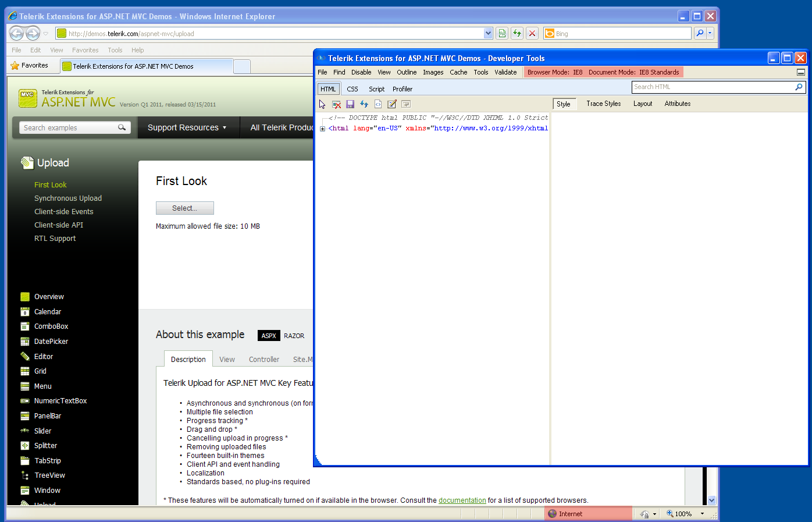Toggle Edit mode pencil icon in Developer Tools
Screen dimensions: 812x522
392,104
